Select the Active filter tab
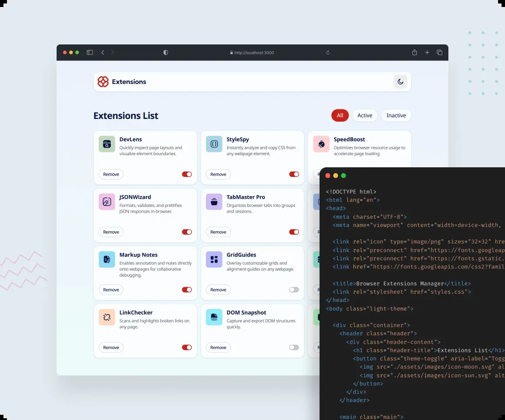 pos(365,115)
